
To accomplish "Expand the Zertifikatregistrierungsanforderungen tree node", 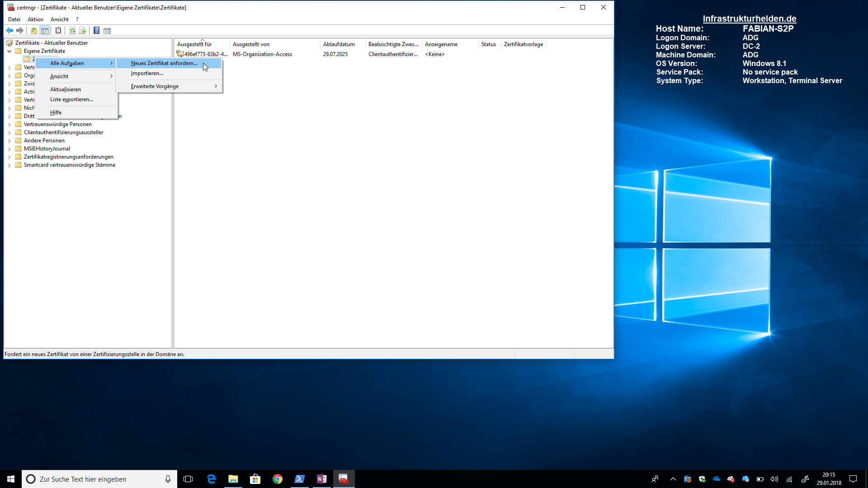I will pyautogui.click(x=9, y=157).
